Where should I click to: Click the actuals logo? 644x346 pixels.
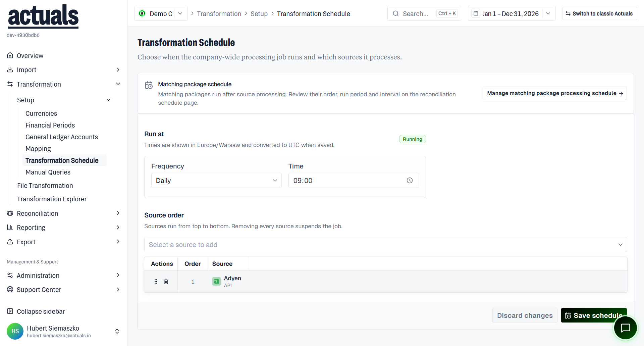tap(43, 16)
